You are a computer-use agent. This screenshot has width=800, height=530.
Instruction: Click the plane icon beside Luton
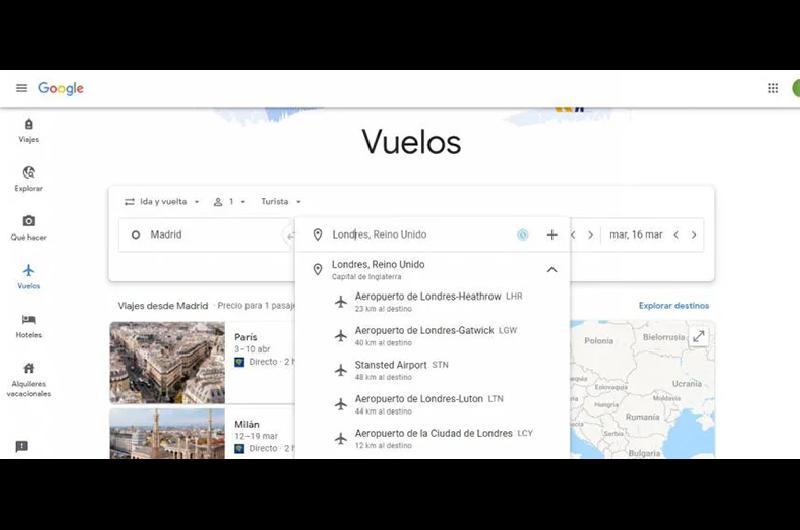(x=341, y=404)
